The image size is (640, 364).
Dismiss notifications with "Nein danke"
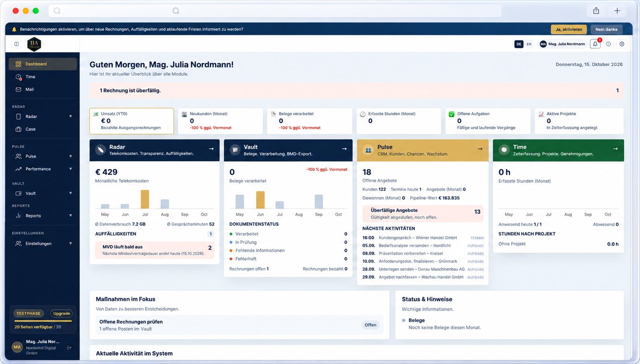(x=606, y=29)
